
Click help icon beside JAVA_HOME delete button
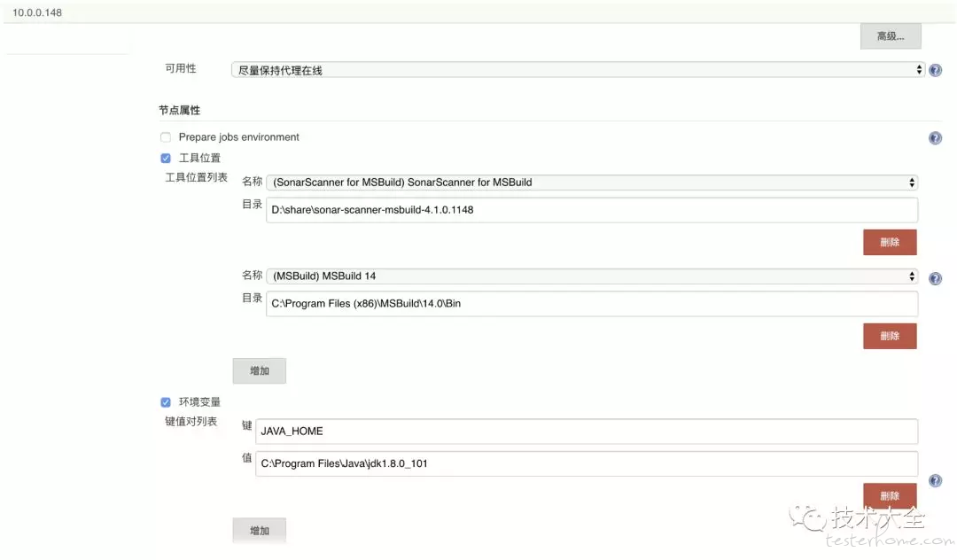point(935,481)
